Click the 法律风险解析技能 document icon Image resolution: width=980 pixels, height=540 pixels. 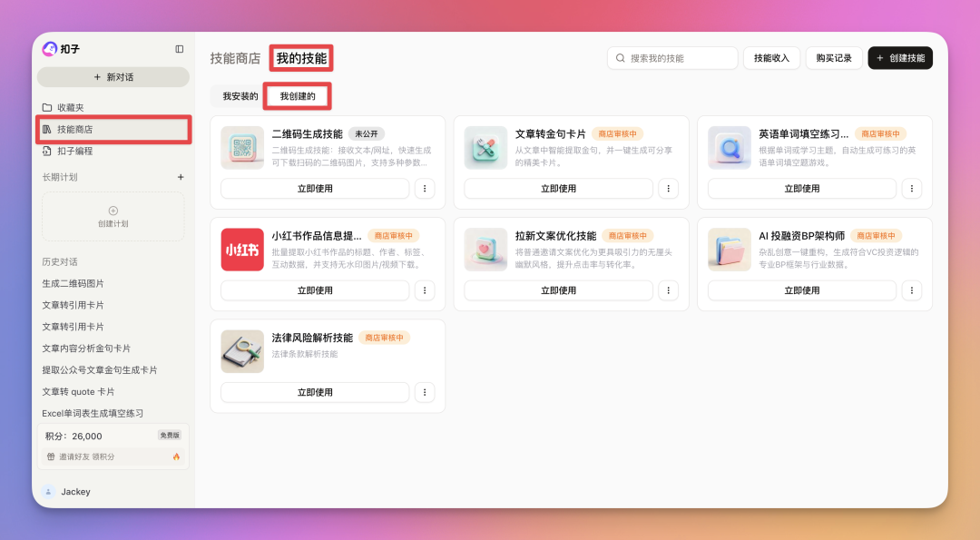click(242, 351)
